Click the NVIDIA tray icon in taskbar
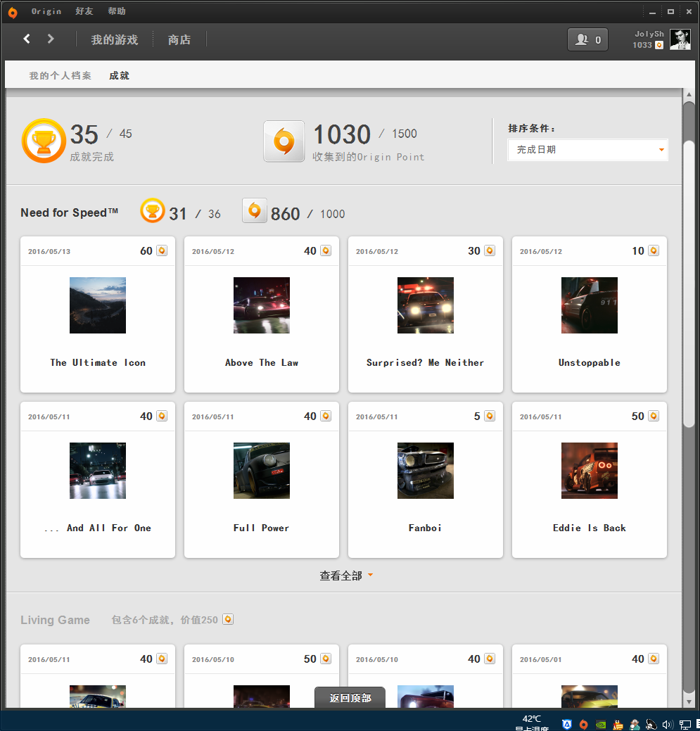The height and width of the screenshot is (731, 700). (602, 725)
